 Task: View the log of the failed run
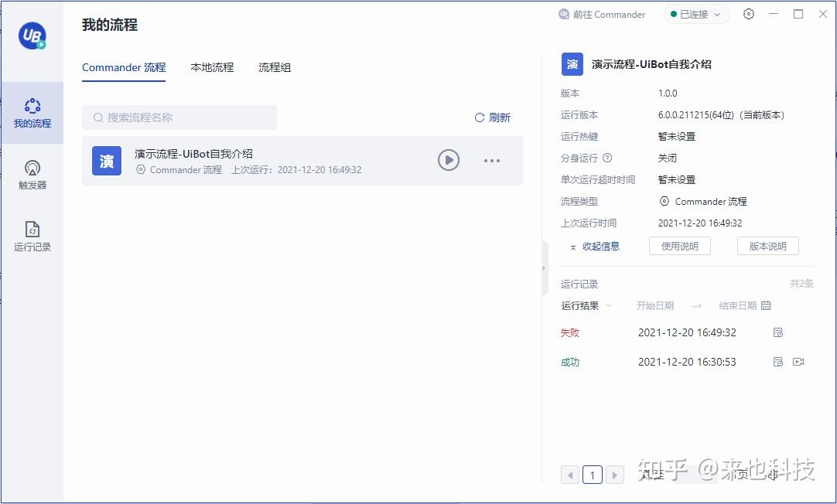(778, 332)
